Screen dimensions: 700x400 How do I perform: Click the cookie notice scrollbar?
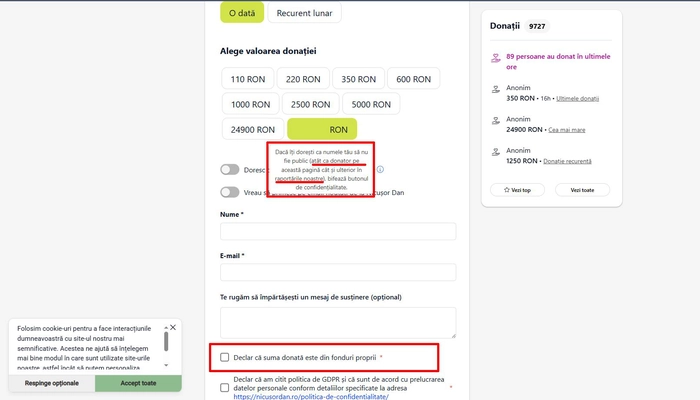click(166, 342)
